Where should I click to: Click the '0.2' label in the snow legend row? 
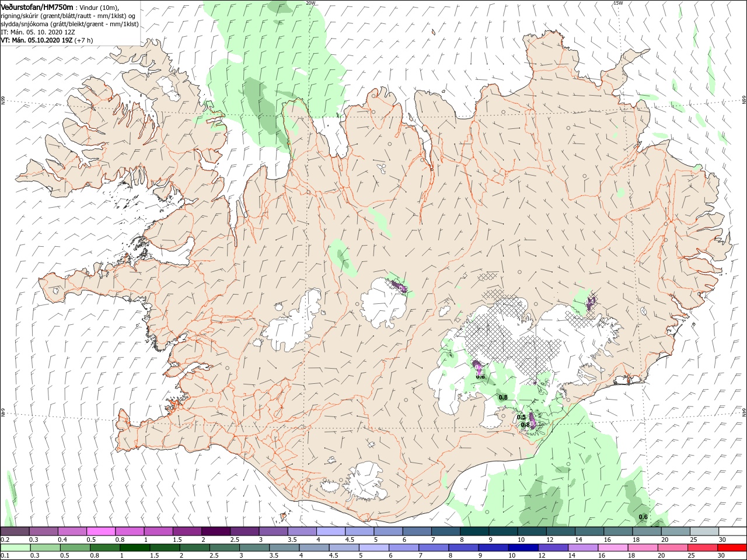point(5,540)
